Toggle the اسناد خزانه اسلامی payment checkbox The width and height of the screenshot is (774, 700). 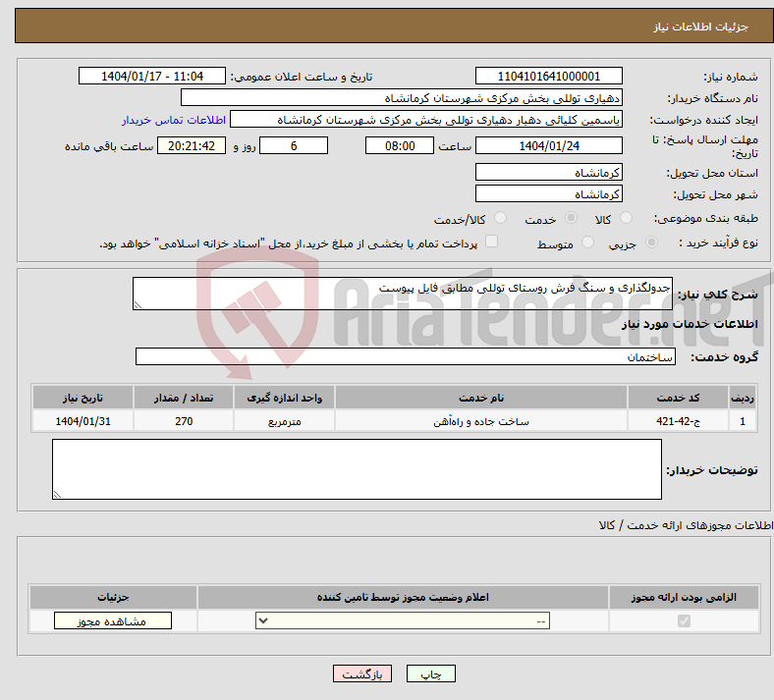point(492,242)
